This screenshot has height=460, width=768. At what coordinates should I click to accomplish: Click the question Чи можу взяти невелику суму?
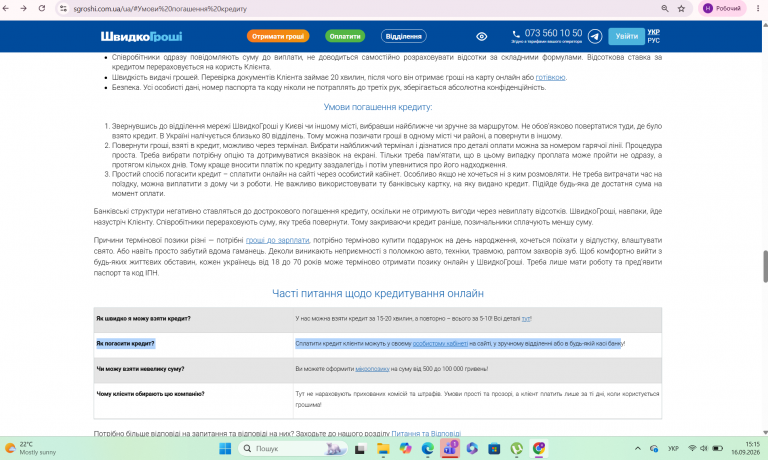pyautogui.click(x=140, y=369)
